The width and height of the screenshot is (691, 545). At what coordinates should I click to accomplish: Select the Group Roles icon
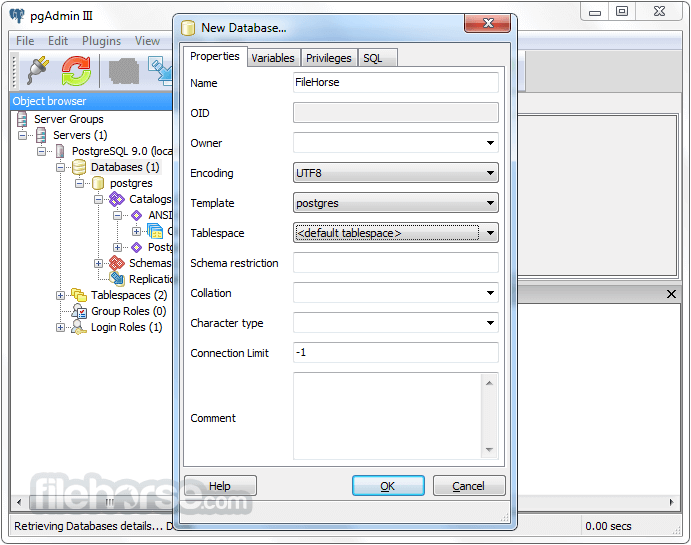79,311
